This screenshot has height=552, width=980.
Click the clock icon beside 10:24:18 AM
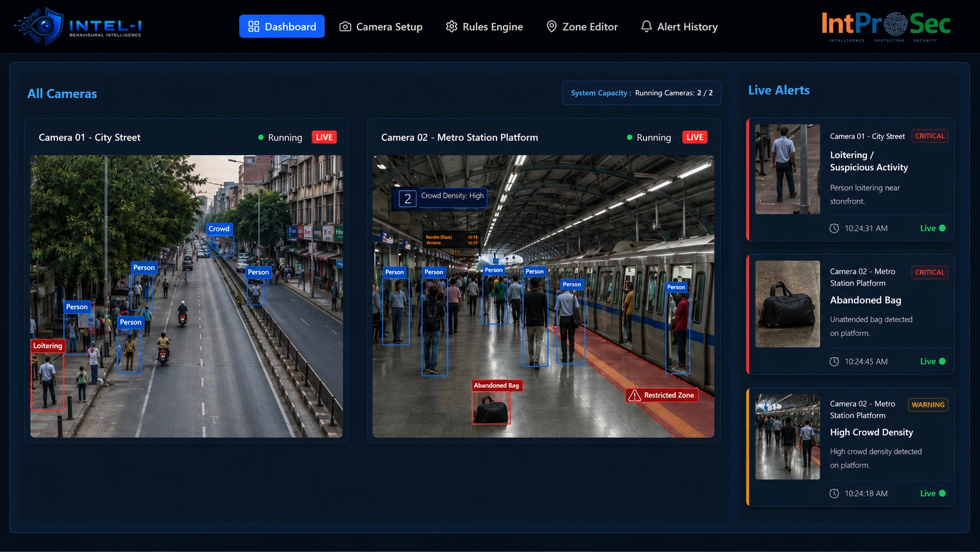click(834, 493)
